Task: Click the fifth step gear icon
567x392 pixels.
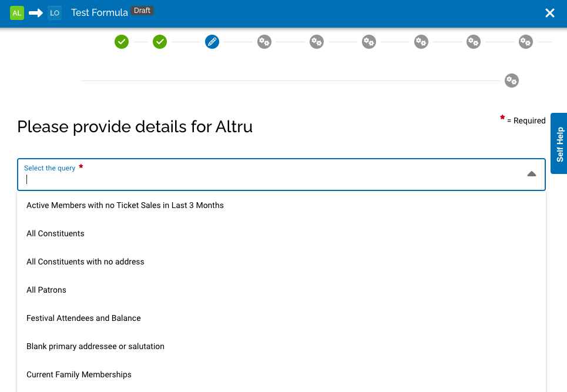Action: click(317, 42)
